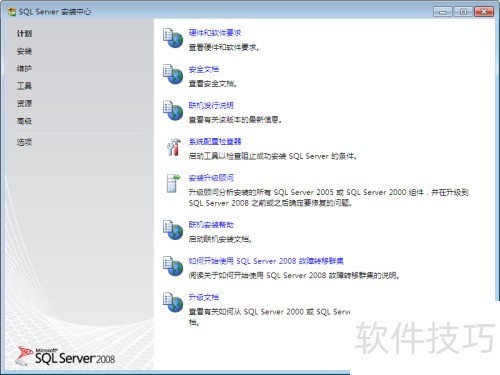The height and width of the screenshot is (375, 500).
Task: Open the 联机安装帮助 link
Action: click(211, 225)
